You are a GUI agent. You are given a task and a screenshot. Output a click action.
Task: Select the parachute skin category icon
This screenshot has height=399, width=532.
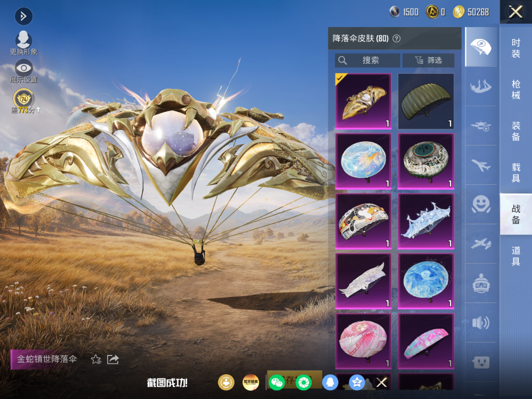(x=481, y=47)
